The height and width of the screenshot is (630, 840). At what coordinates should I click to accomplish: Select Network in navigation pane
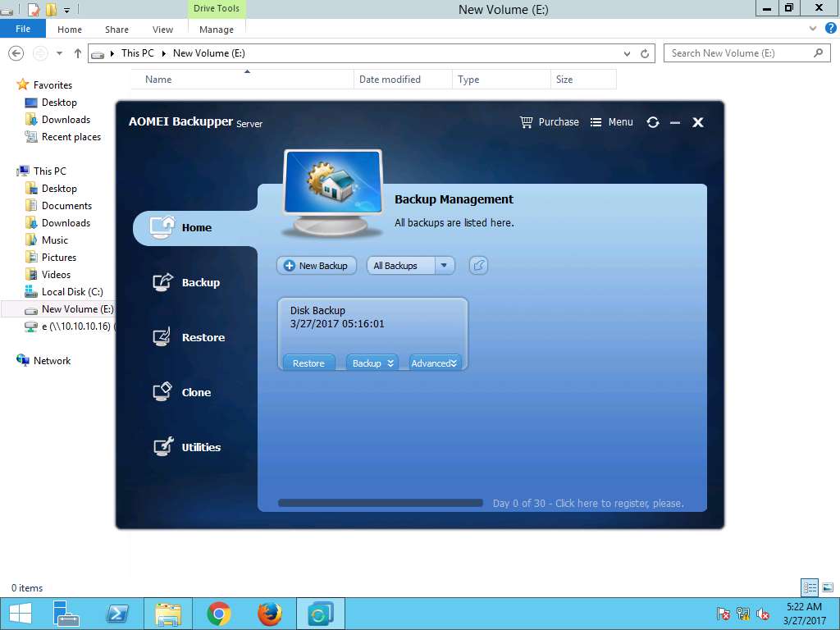(x=44, y=361)
